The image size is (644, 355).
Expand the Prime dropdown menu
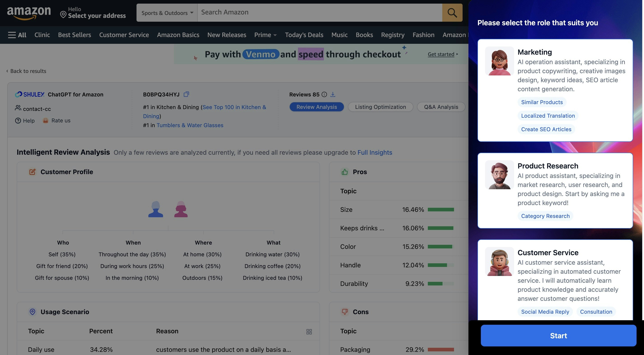(x=265, y=35)
